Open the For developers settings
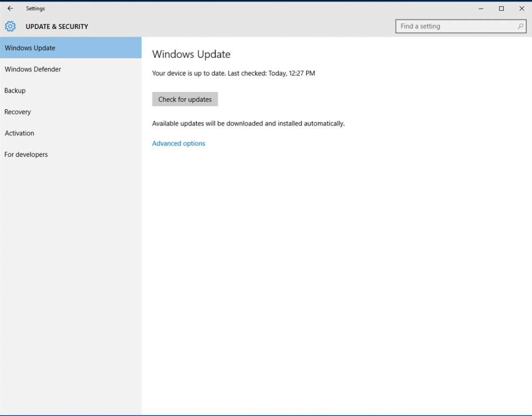The height and width of the screenshot is (416, 532). click(x=26, y=154)
